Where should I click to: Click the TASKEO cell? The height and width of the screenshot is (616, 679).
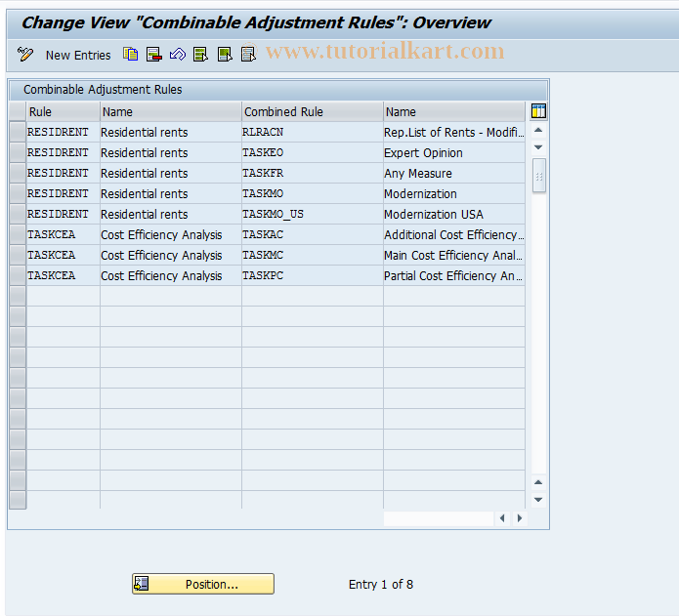click(x=313, y=152)
